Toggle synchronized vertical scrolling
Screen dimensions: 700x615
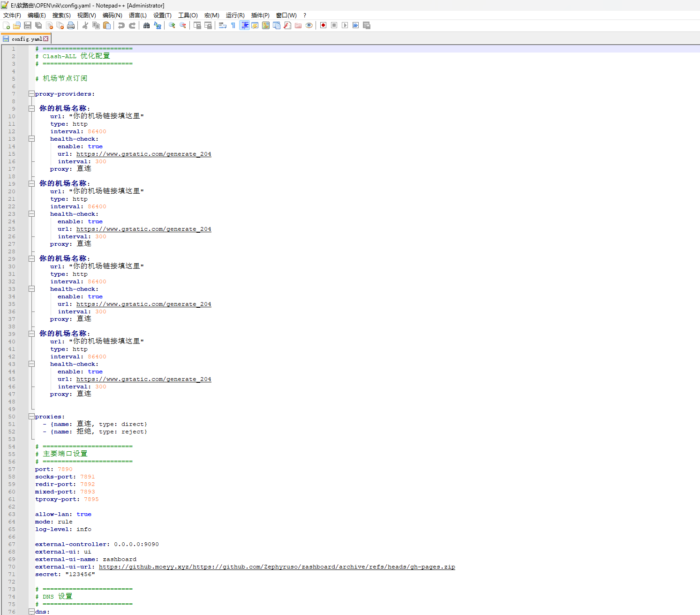[197, 25]
